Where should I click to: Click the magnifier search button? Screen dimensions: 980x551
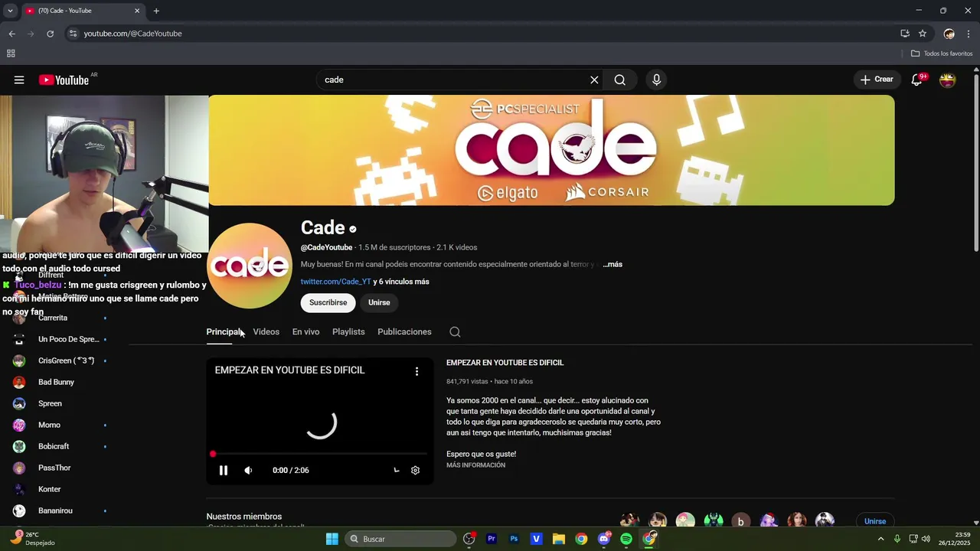coord(619,80)
